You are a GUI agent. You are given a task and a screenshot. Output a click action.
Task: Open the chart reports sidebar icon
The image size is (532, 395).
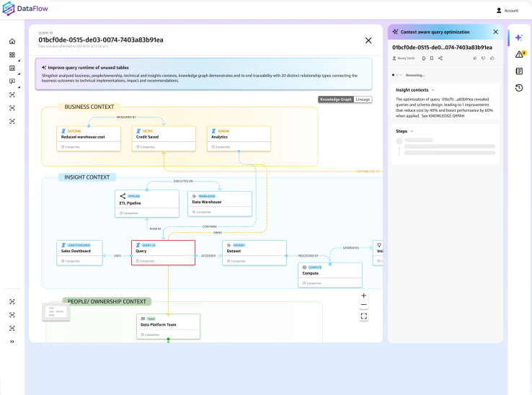[x=12, y=68]
